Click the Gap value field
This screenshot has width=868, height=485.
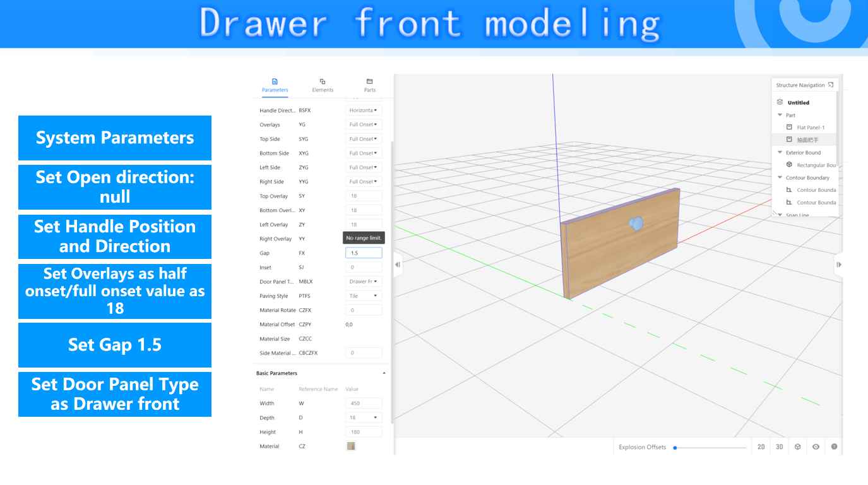(364, 253)
